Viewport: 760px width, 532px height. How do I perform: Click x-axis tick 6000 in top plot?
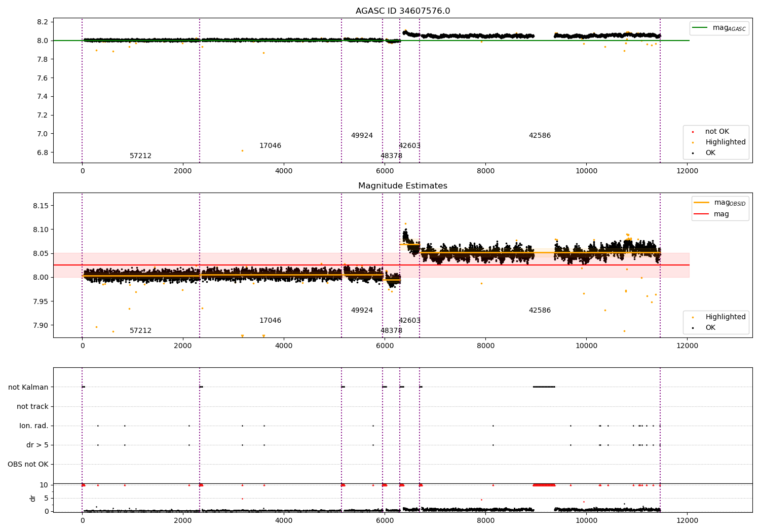(385, 171)
